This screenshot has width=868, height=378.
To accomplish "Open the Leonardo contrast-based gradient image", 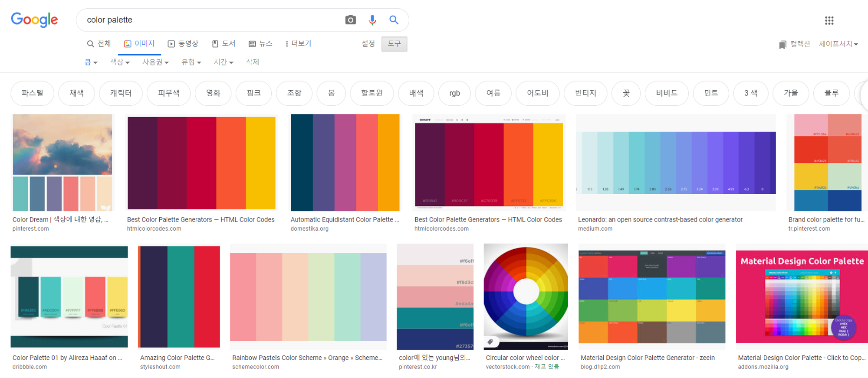I will point(676,163).
